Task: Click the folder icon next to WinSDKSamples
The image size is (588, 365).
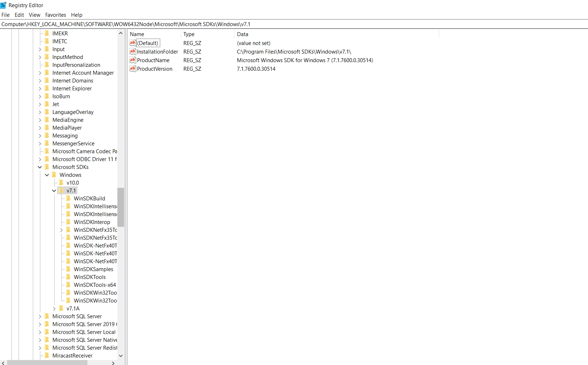Action: (69, 269)
